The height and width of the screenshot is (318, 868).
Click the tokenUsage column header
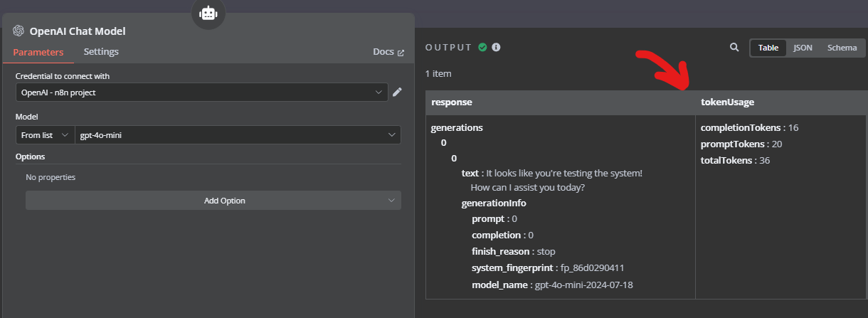[727, 102]
